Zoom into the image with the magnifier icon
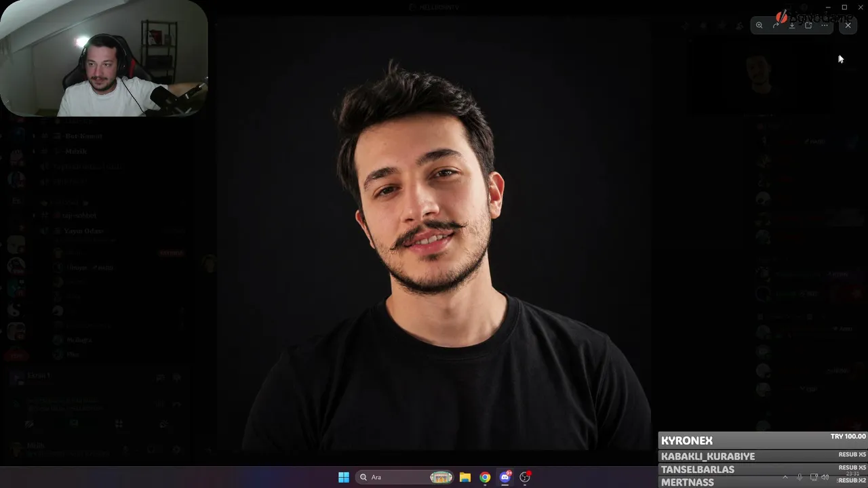The height and width of the screenshot is (488, 868). click(759, 26)
